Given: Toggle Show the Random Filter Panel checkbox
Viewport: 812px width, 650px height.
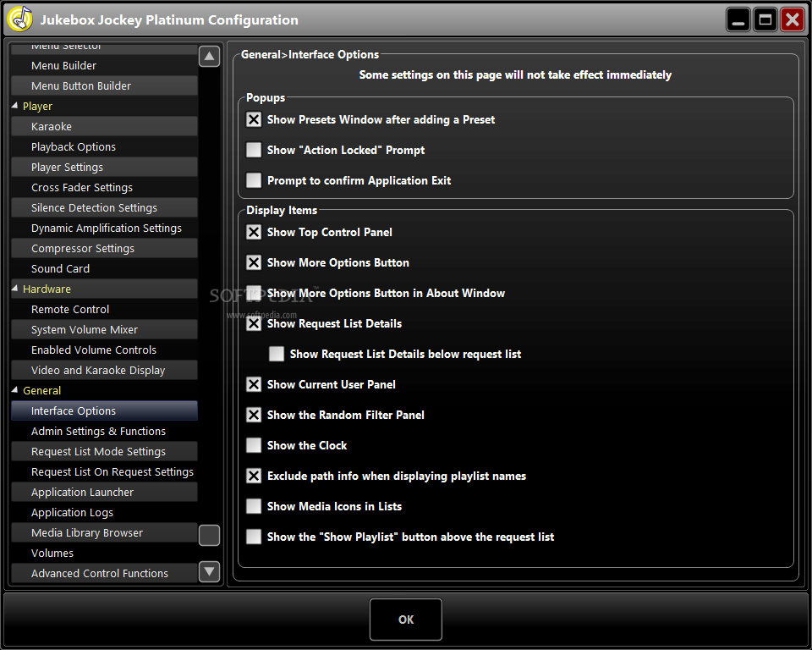Looking at the screenshot, I should point(254,416).
